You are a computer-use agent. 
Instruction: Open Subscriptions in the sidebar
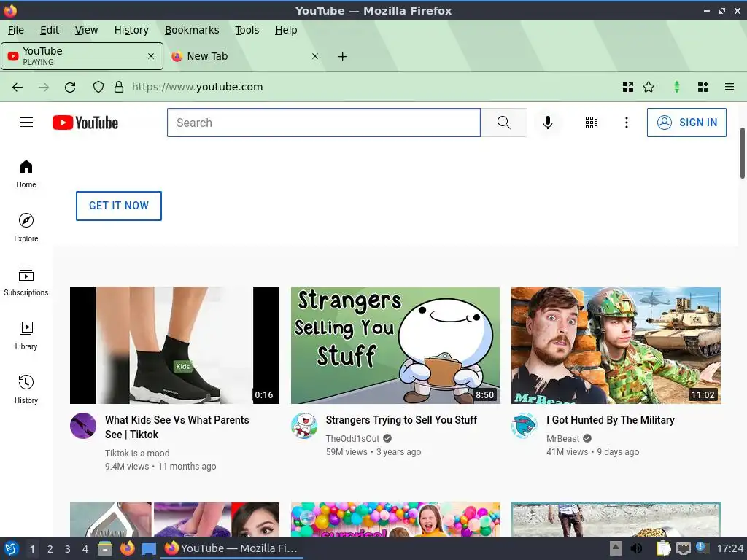coord(26,282)
